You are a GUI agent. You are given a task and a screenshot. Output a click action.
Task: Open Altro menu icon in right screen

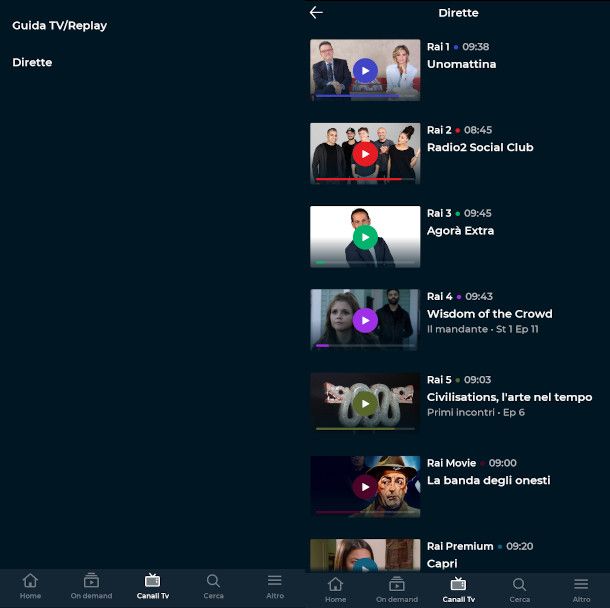(x=581, y=584)
